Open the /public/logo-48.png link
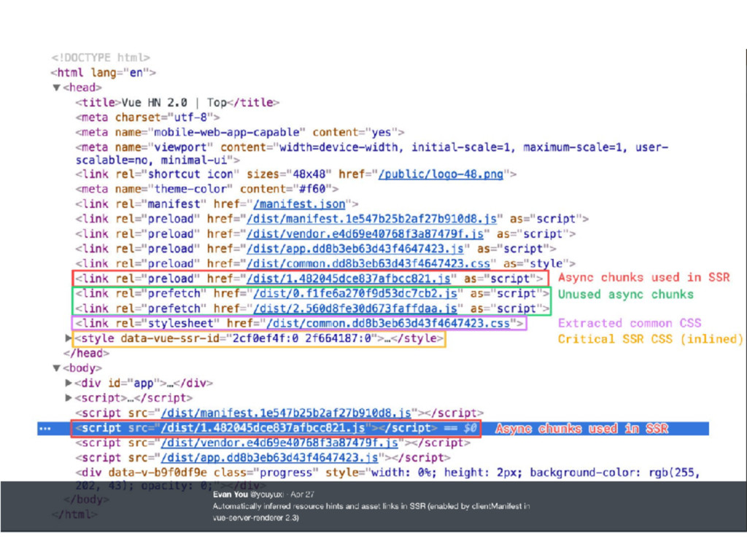This screenshot has width=747, height=560. [x=441, y=174]
